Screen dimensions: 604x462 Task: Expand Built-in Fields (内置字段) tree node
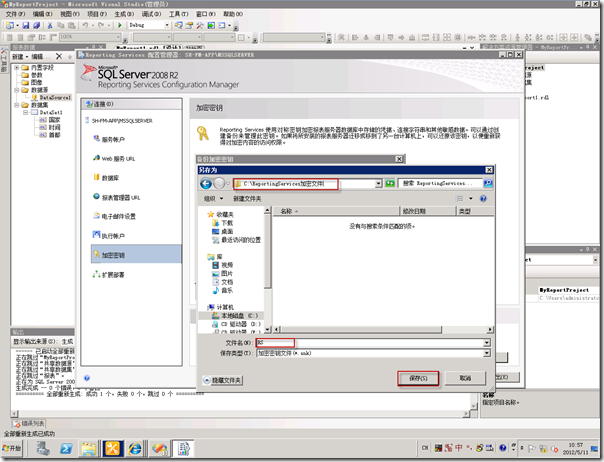(x=17, y=67)
